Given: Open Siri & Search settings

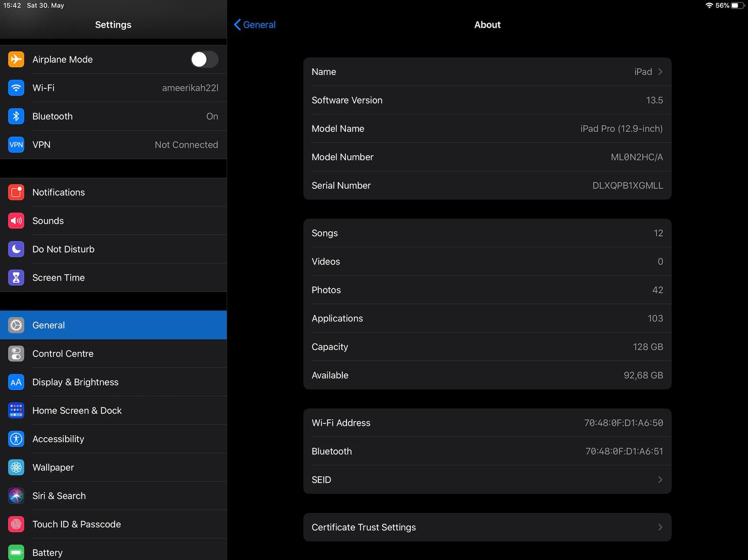Looking at the screenshot, I should coord(113,496).
